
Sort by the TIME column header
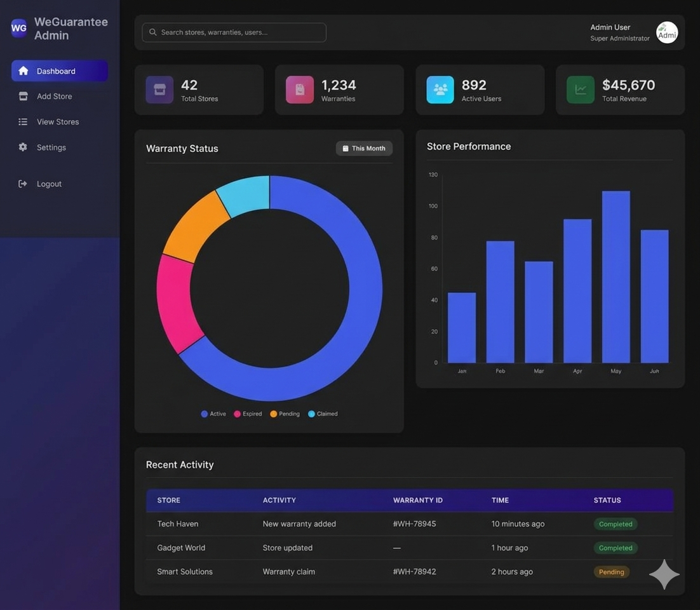500,500
